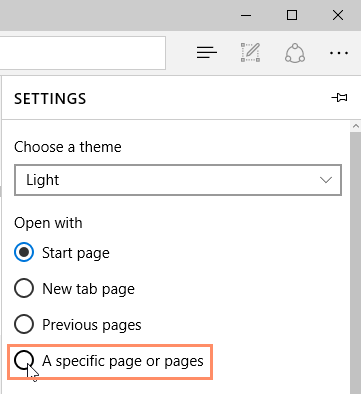Expand theme list via chevron arrow
Screen dimensions: 361x394
coord(326,180)
